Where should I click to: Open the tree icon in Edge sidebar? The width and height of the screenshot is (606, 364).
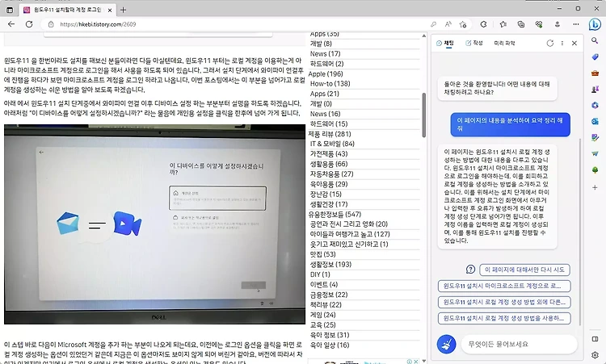[595, 169]
